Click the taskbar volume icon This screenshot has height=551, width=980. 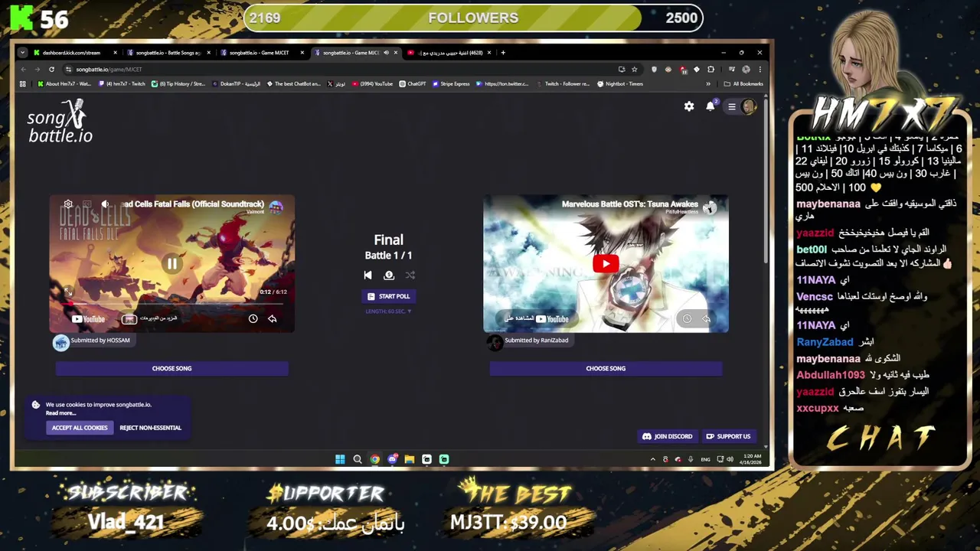click(x=730, y=459)
